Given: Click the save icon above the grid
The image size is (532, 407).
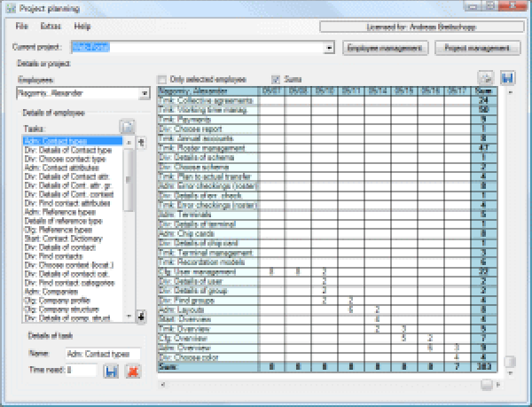Looking at the screenshot, I should 509,78.
